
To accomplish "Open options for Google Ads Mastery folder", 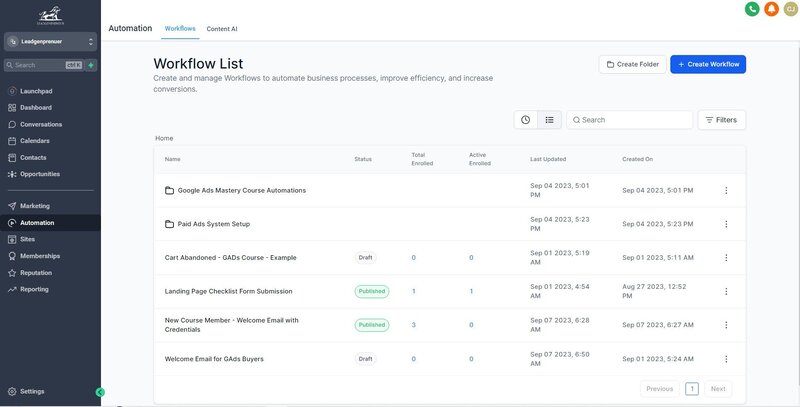I will [x=726, y=190].
